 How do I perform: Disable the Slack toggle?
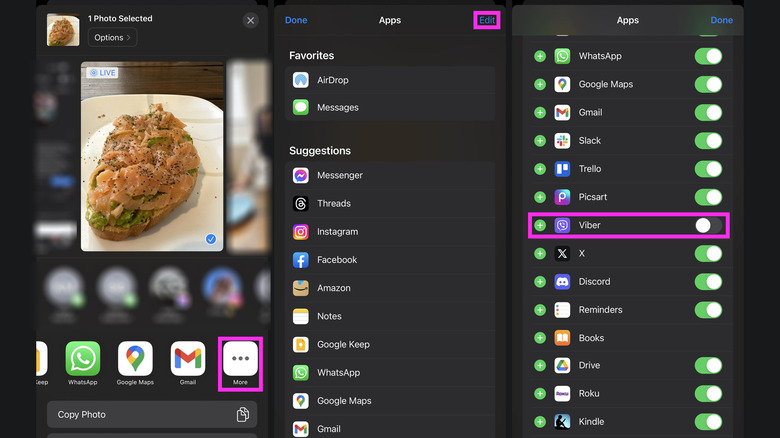tap(708, 141)
